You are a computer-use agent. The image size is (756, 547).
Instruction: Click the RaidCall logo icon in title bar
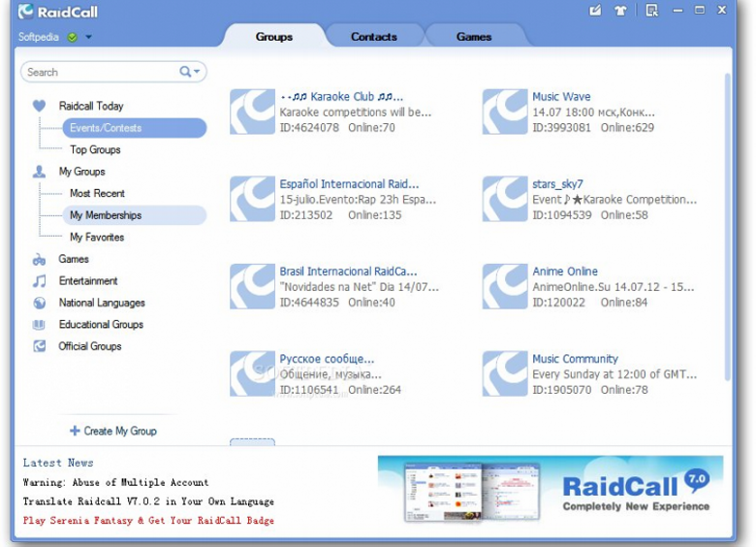[x=25, y=11]
